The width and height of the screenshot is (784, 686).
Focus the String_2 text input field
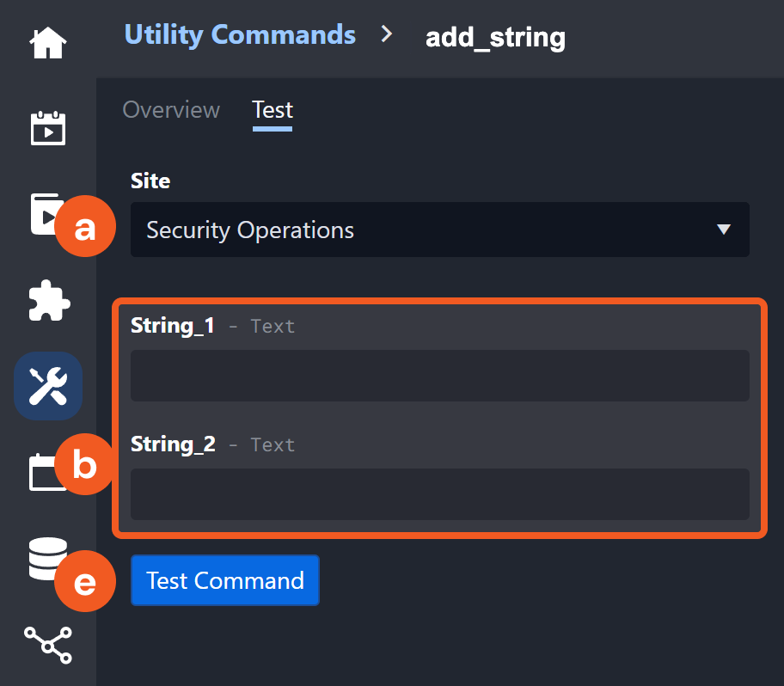[439, 494]
